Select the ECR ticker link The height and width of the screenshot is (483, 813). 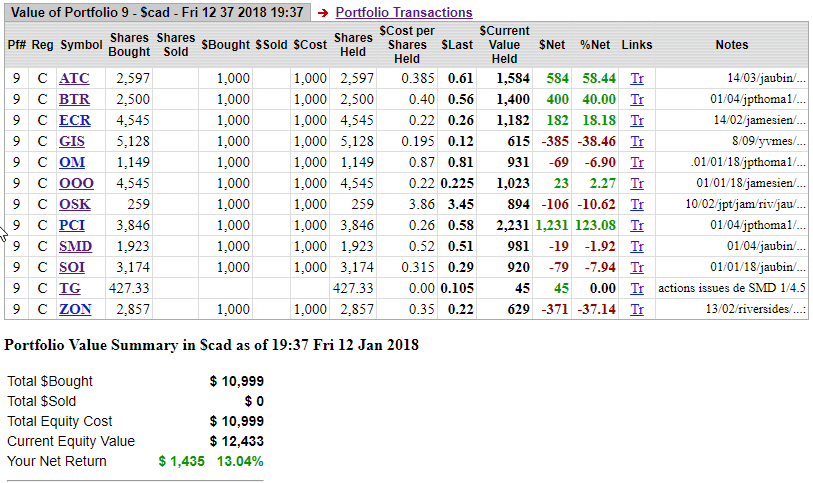tap(74, 121)
